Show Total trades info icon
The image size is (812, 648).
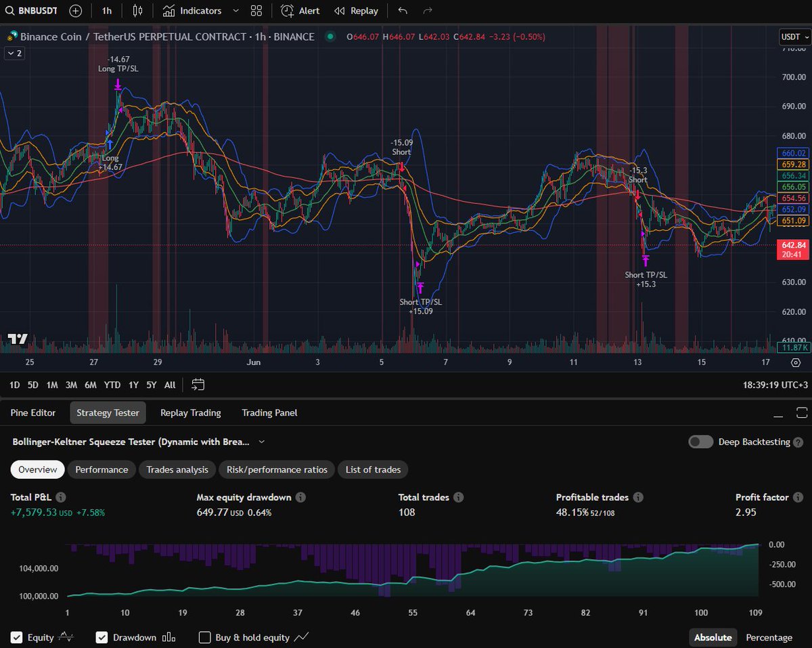458,497
